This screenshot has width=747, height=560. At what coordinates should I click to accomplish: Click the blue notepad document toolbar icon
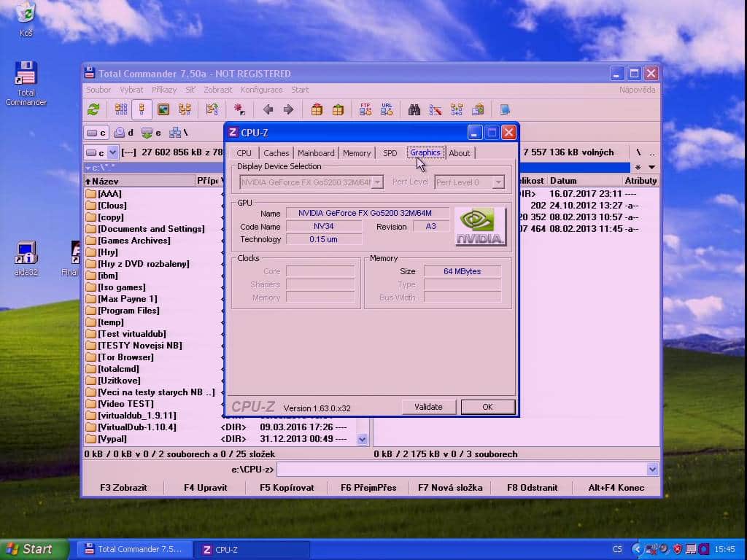click(x=505, y=109)
